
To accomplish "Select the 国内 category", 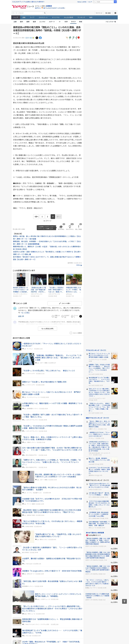I will (x=21, y=22).
